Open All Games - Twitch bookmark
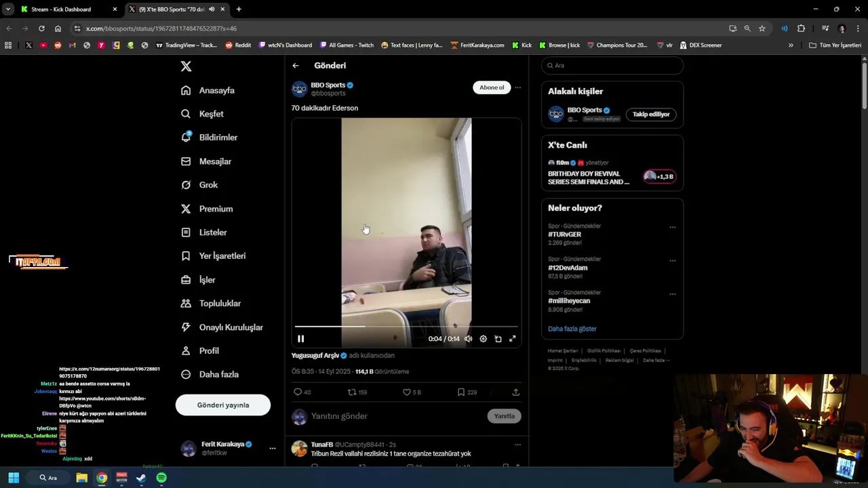Screen dimensions: 868x488 (347, 45)
